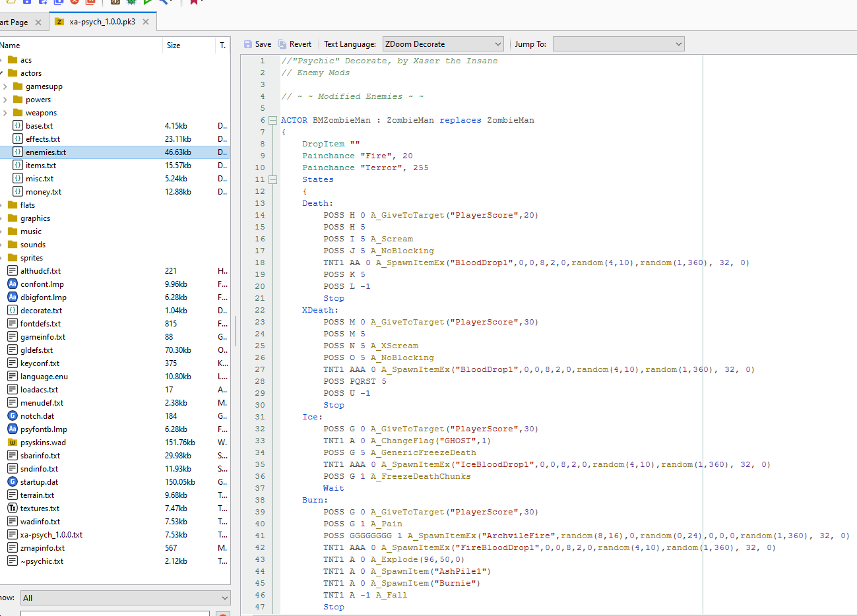857x616 pixels.
Task: Collapse the code fold at line 6
Action: 272,120
